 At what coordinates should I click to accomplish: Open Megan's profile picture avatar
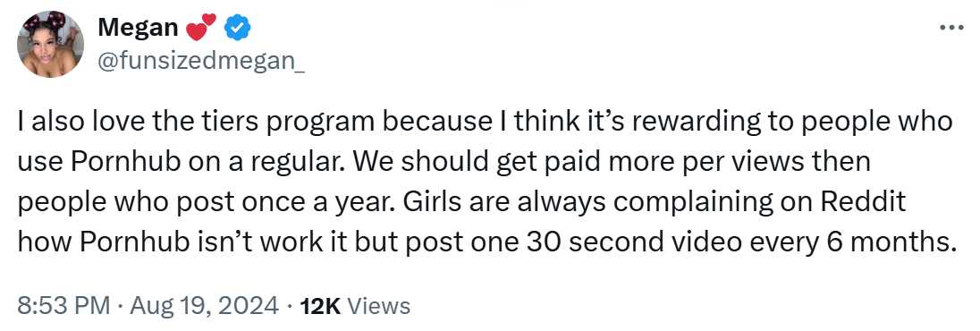(x=50, y=45)
